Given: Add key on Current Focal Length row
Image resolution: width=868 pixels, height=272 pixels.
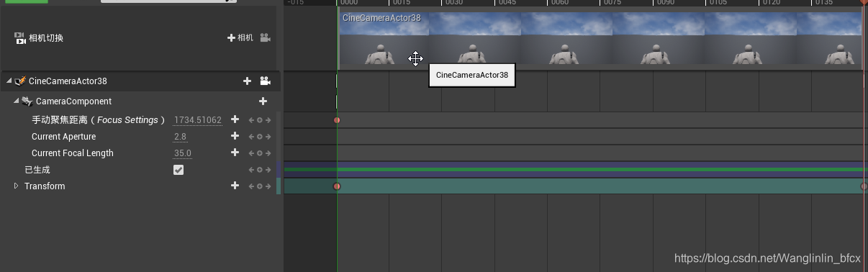Looking at the screenshot, I should [260, 153].
